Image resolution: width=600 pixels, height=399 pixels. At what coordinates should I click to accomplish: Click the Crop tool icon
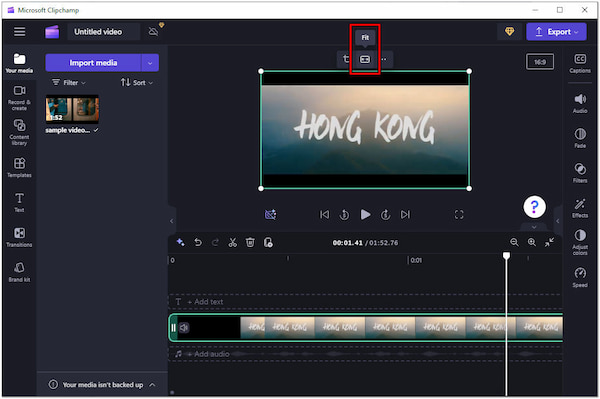(346, 59)
